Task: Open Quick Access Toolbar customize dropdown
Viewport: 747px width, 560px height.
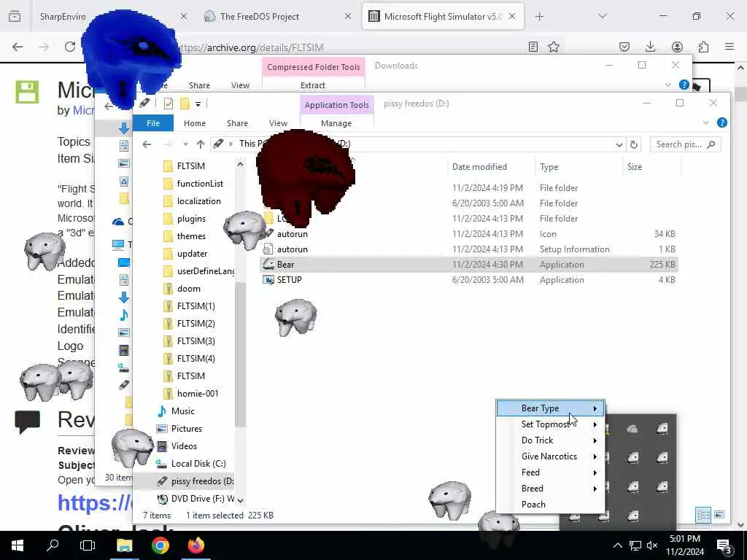Action: [x=198, y=104]
